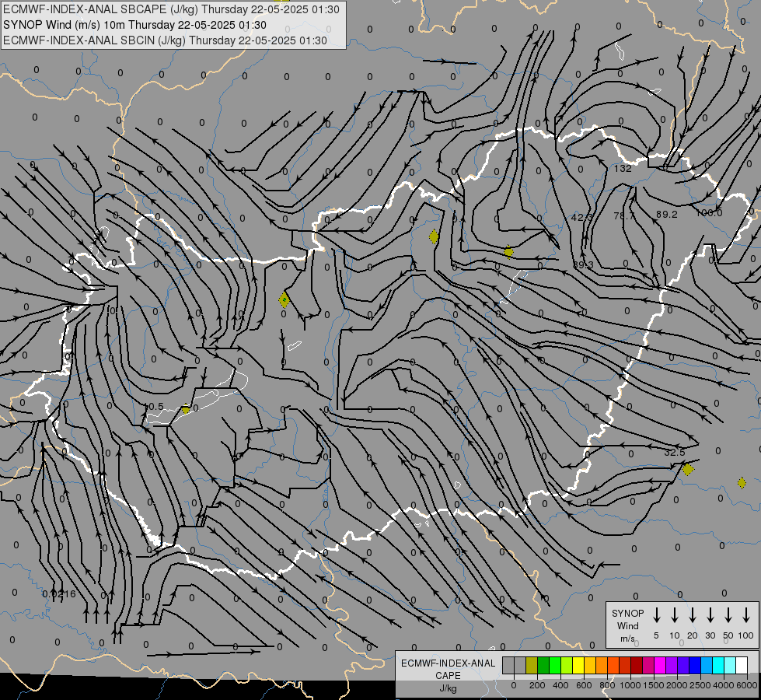Click the 5 m/s wind arrow in legend
This screenshot has width=761, height=700.
(656, 614)
